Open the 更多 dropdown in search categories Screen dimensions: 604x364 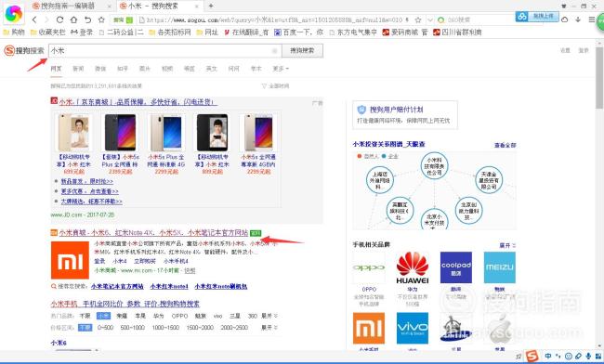coord(281,69)
